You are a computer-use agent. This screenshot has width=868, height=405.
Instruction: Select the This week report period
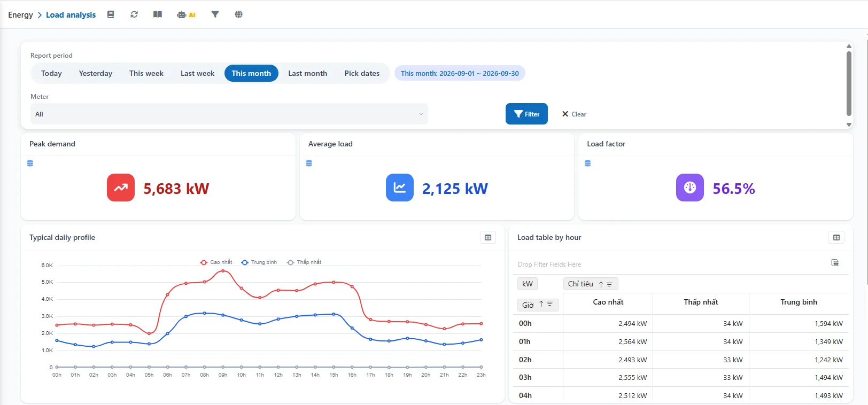(x=146, y=73)
